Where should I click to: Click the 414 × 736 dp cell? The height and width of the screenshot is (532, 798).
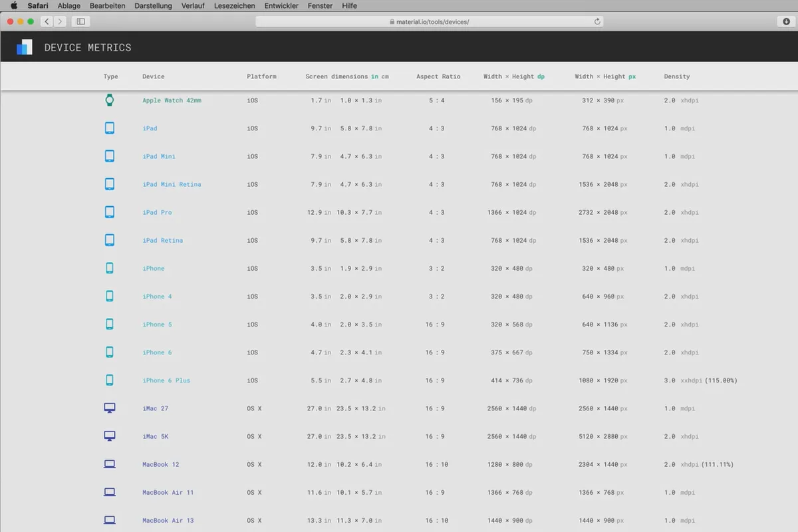click(x=512, y=380)
